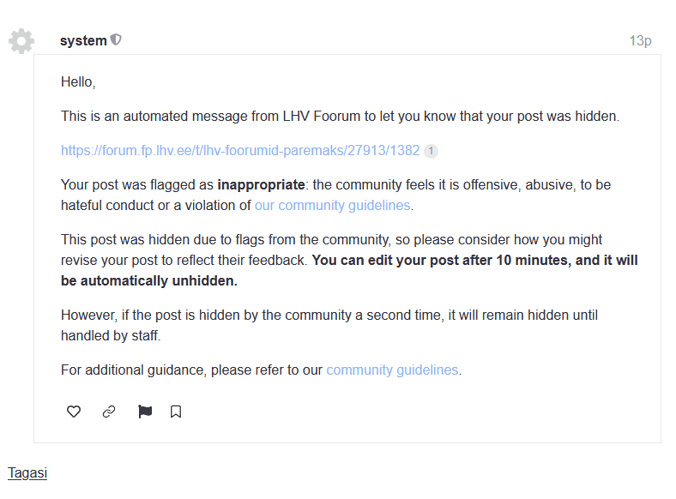Go back via the "Tagasi" link
The height and width of the screenshot is (499, 676).
27,473
